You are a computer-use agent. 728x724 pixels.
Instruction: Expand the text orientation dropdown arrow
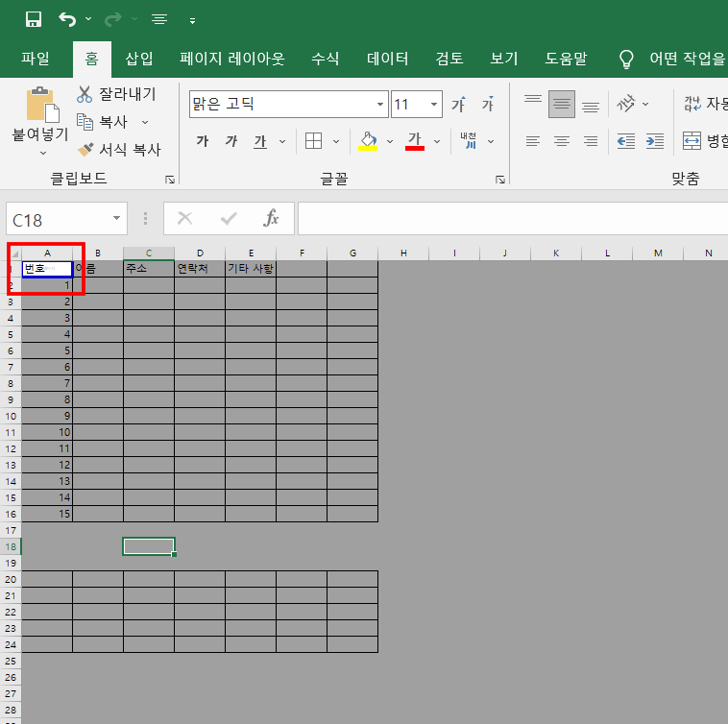(645, 105)
